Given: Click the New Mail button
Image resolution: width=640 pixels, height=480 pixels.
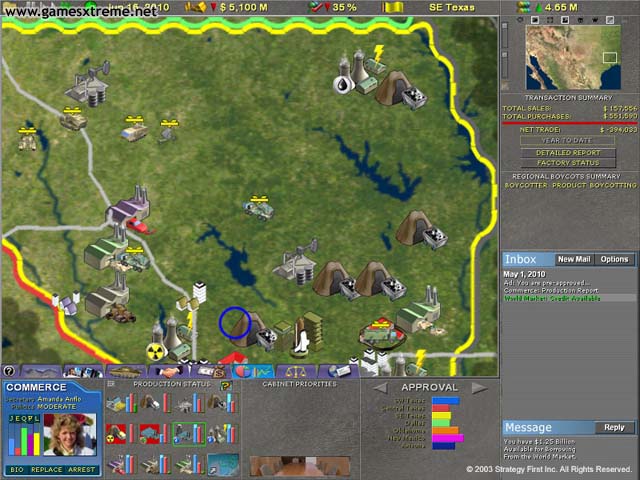Looking at the screenshot, I should [573, 259].
